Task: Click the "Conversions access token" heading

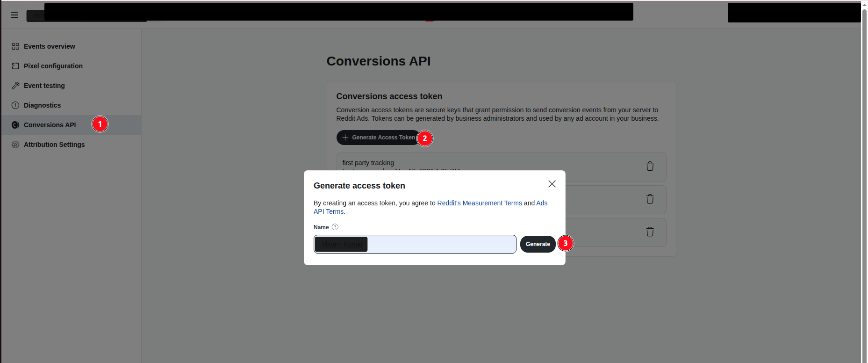Action: point(389,96)
